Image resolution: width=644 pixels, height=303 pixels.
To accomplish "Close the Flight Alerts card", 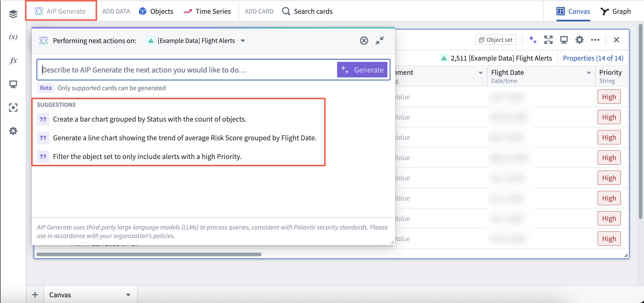I will point(616,40).
